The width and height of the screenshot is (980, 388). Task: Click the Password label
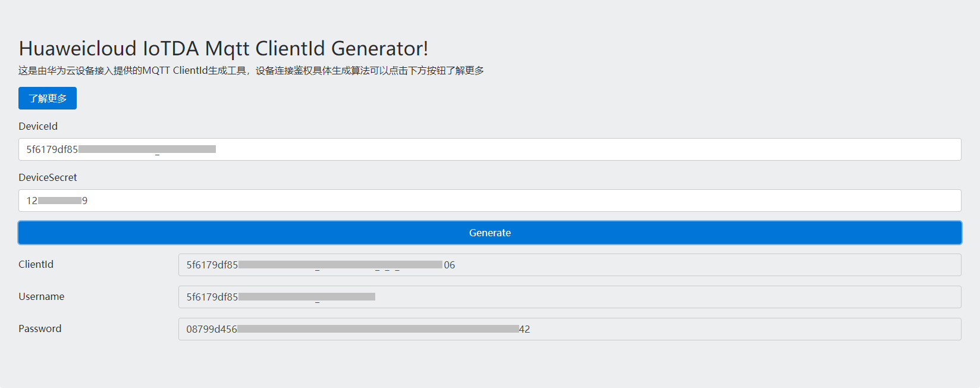(40, 328)
